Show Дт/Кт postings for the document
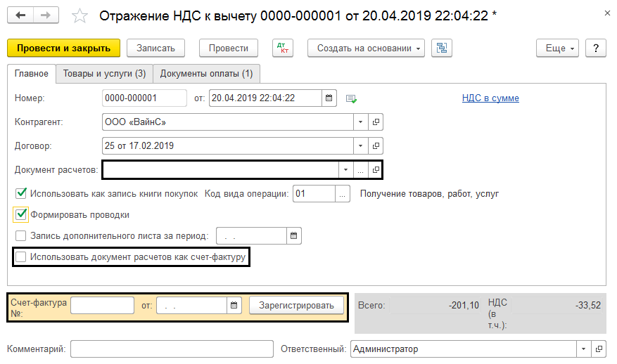 click(x=284, y=48)
